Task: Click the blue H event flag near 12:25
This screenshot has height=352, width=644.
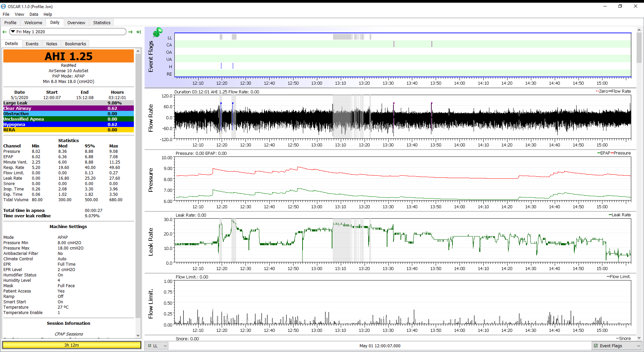Action: (x=233, y=66)
